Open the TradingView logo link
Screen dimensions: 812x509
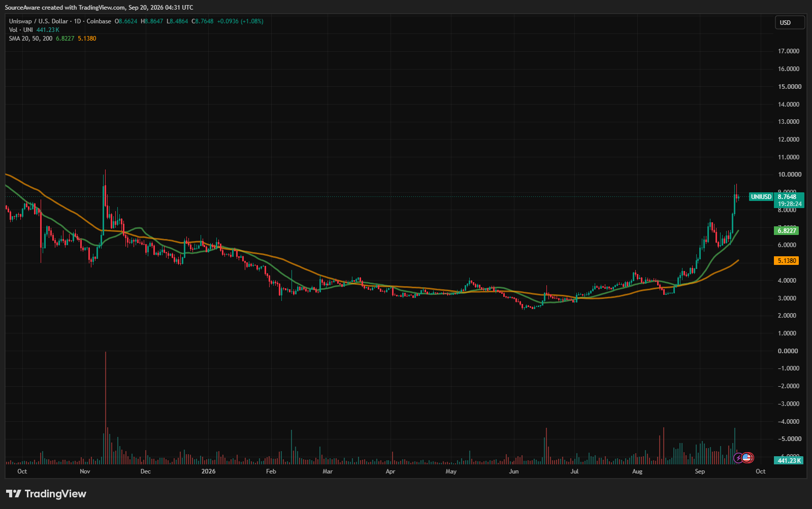[46, 494]
